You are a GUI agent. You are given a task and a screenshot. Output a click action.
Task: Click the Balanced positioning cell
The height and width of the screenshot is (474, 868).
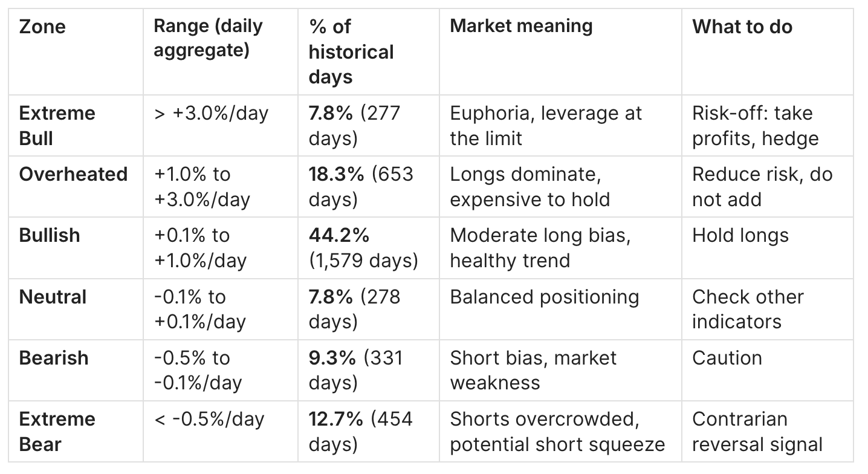tap(544, 297)
